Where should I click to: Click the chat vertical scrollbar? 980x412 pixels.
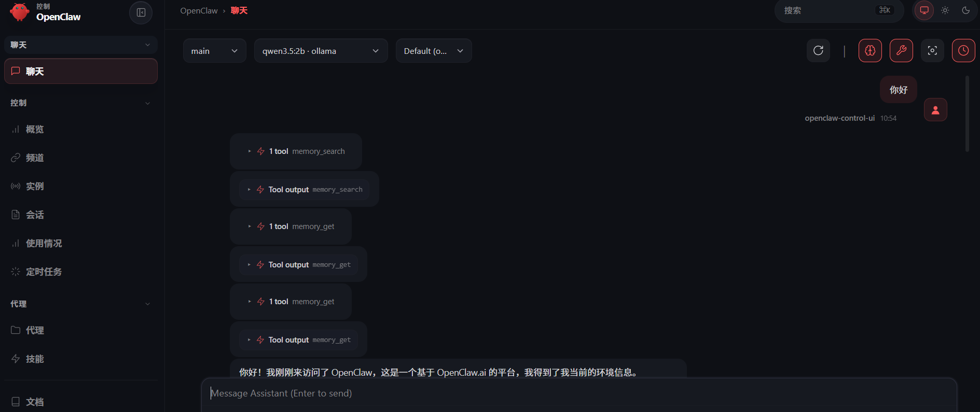click(x=967, y=114)
